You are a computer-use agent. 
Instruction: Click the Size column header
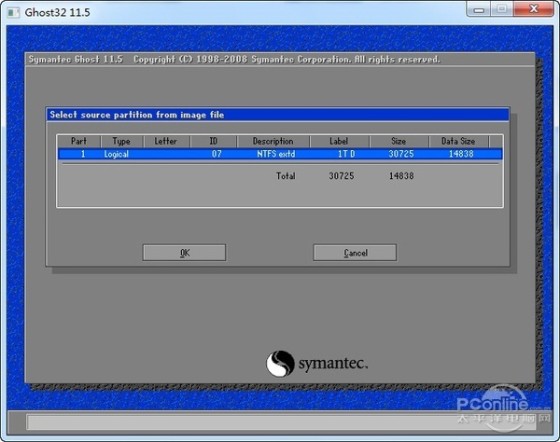tap(399, 141)
